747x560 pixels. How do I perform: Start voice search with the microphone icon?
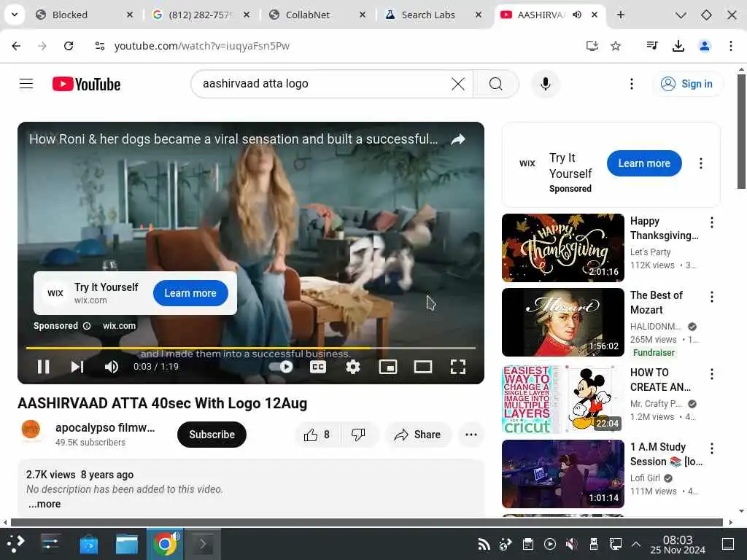(546, 84)
